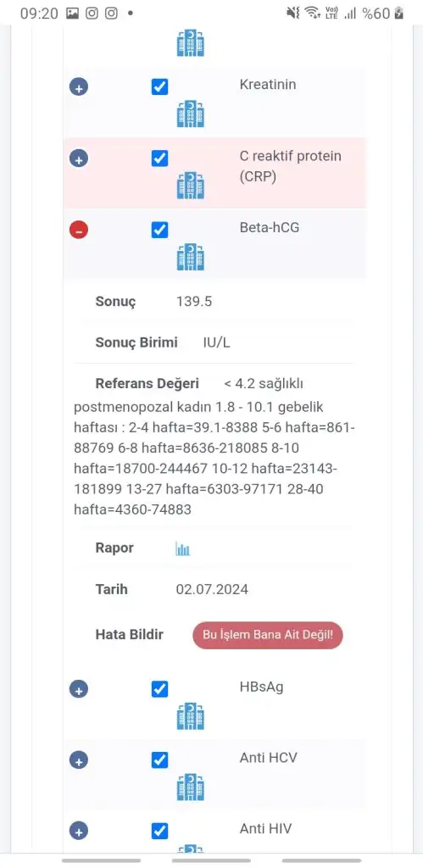This screenshot has height=868, width=423.
Task: Open the Rapor bar chart icon
Action: pos(183,548)
